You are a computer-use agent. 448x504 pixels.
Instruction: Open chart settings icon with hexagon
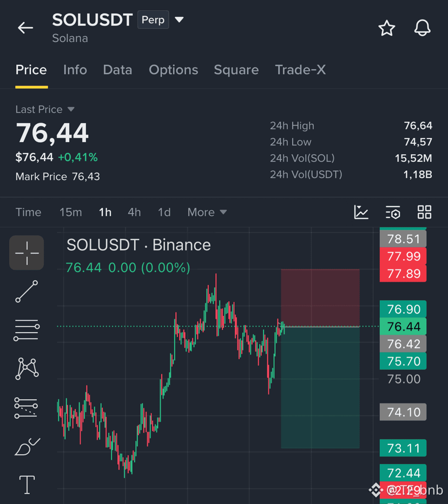(x=393, y=212)
